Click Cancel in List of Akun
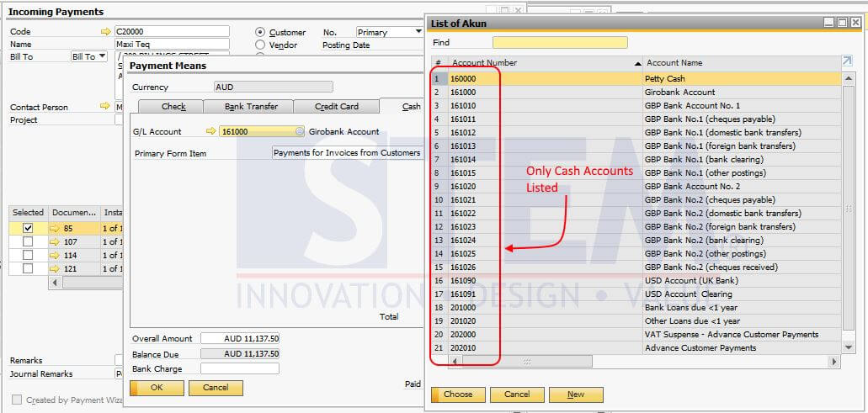 (x=517, y=394)
